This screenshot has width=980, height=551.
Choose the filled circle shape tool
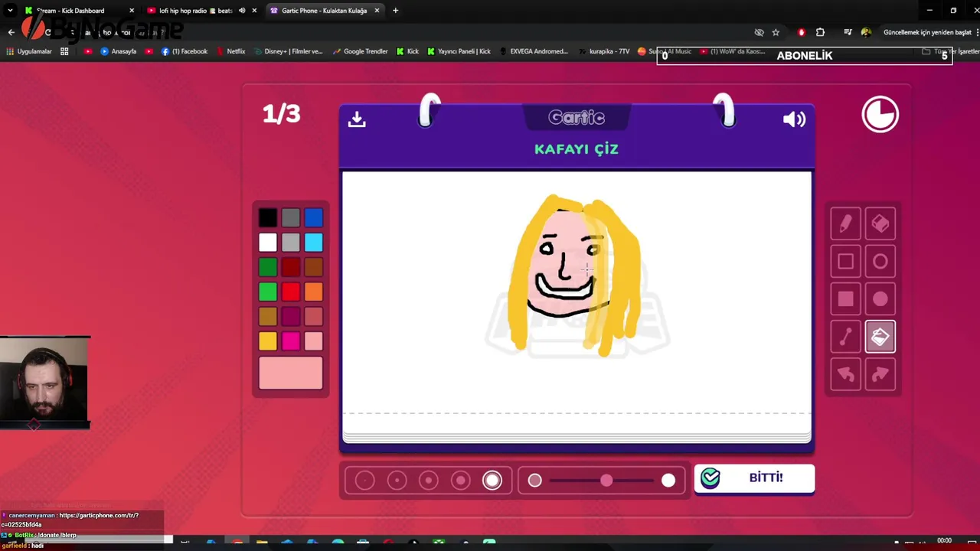pyautogui.click(x=880, y=299)
